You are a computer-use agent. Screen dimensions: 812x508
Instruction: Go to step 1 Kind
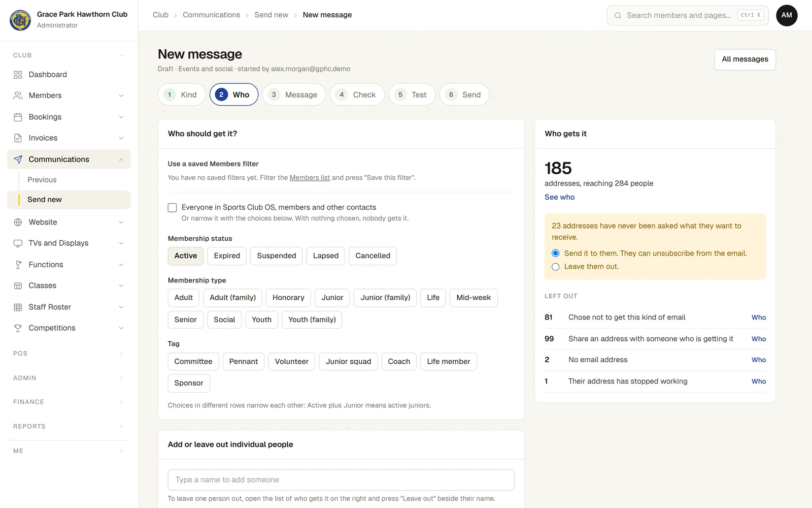tap(182, 94)
